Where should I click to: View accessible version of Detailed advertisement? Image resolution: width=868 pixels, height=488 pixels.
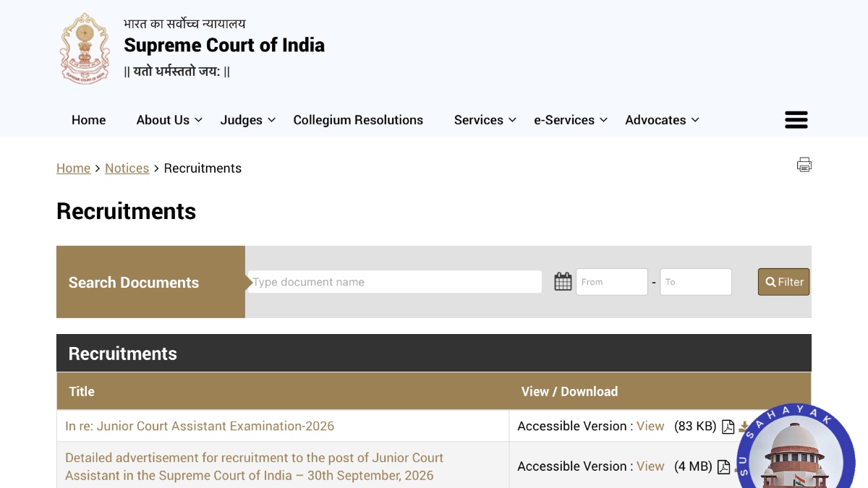click(x=650, y=466)
